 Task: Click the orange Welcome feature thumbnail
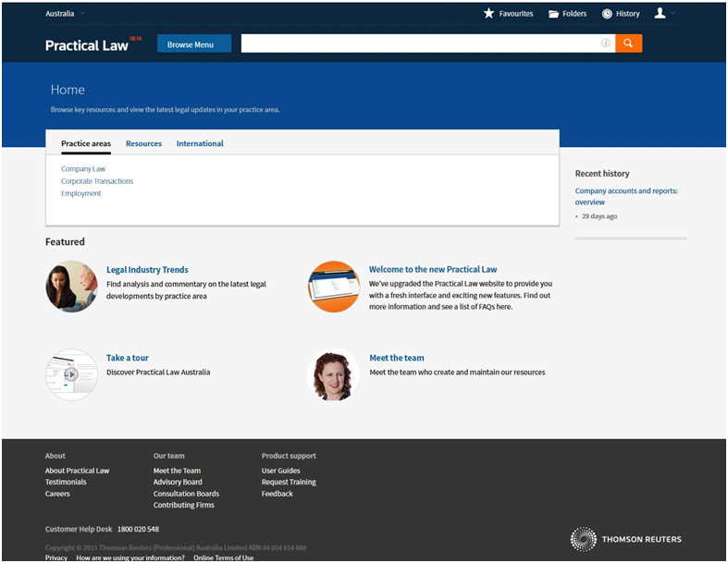tap(333, 287)
